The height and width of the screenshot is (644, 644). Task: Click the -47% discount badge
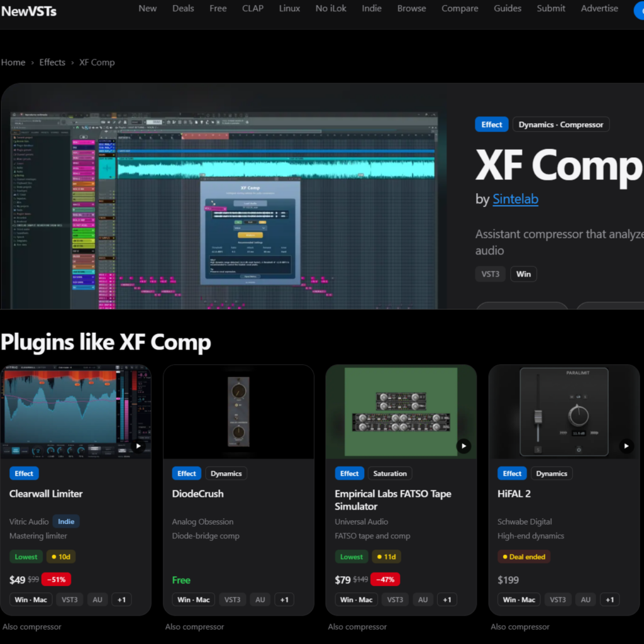[386, 579]
